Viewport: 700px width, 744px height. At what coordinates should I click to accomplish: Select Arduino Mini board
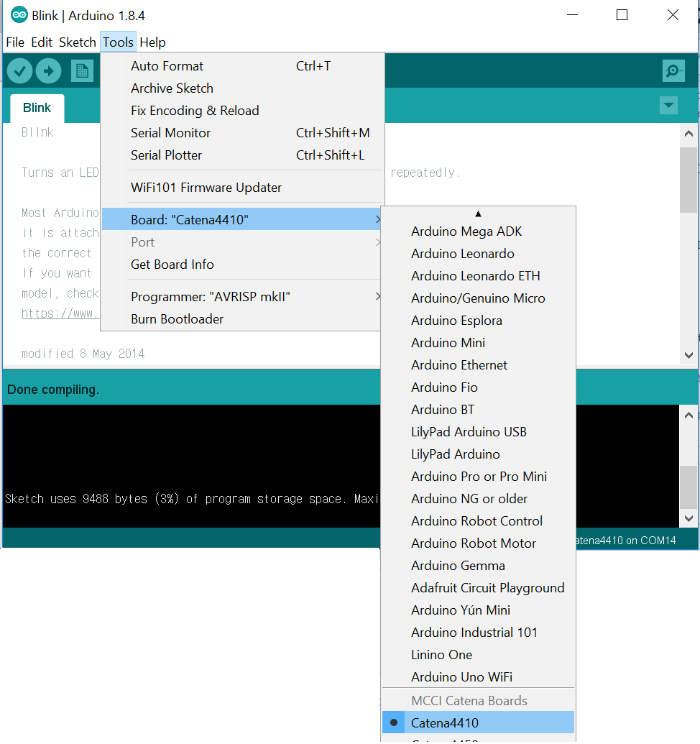[478, 343]
